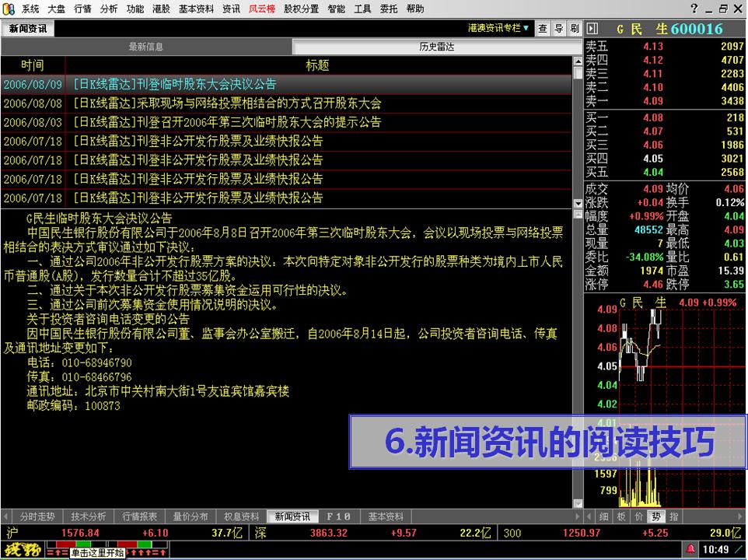The height and width of the screenshot is (560, 748).
Task: Switch to 指 index view
Action: coord(673,516)
